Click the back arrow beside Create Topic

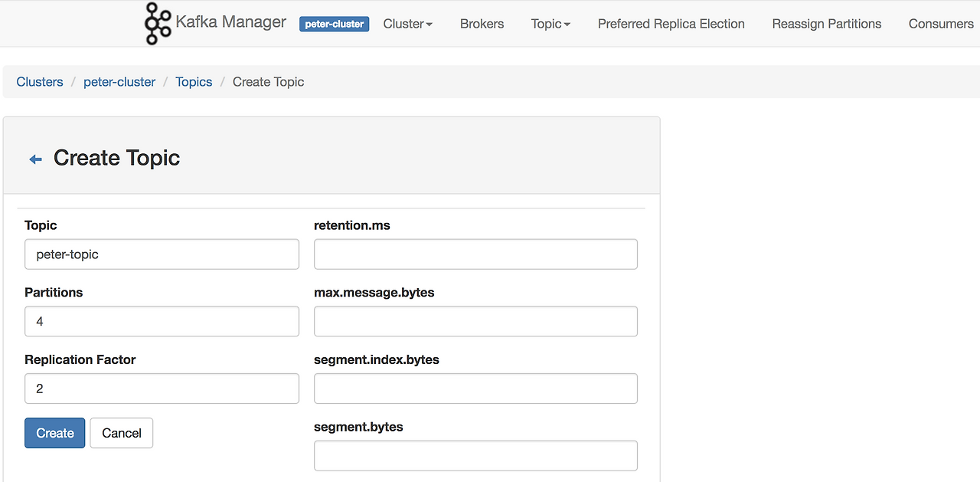tap(35, 159)
